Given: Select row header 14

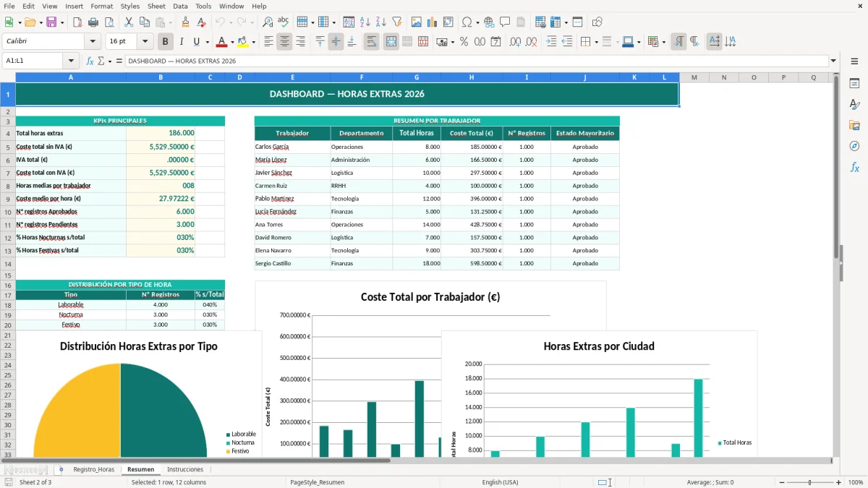Looking at the screenshot, I should pos(8,264).
